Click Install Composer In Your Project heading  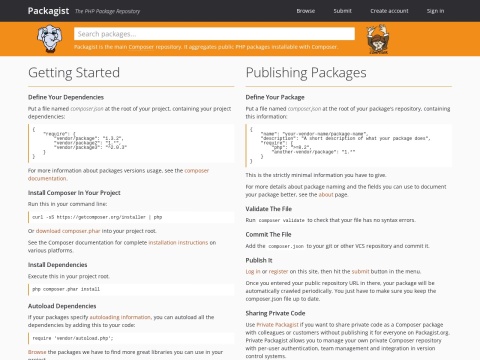(74, 193)
